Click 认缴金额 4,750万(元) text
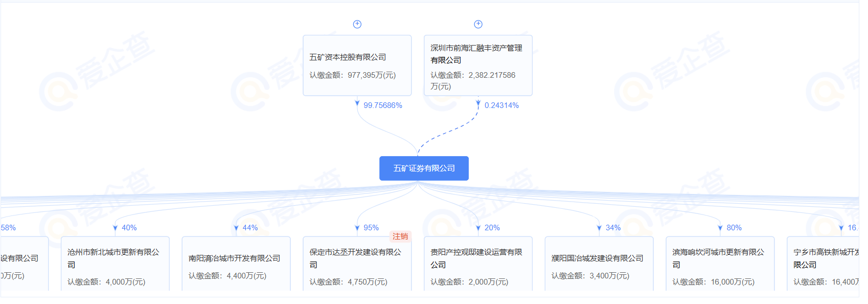Screen dimensions: 868x304 tap(349, 282)
